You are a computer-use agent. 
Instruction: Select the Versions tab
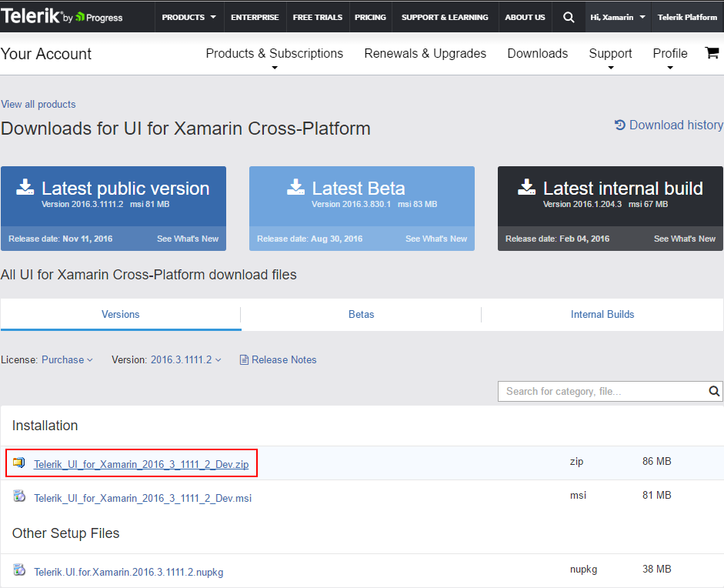[x=121, y=315]
